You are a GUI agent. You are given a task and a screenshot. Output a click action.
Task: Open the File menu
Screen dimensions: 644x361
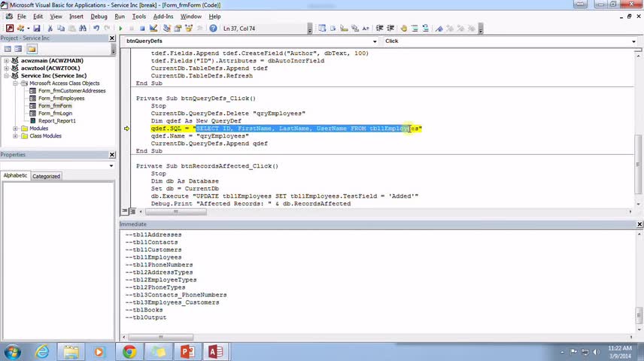click(21, 17)
